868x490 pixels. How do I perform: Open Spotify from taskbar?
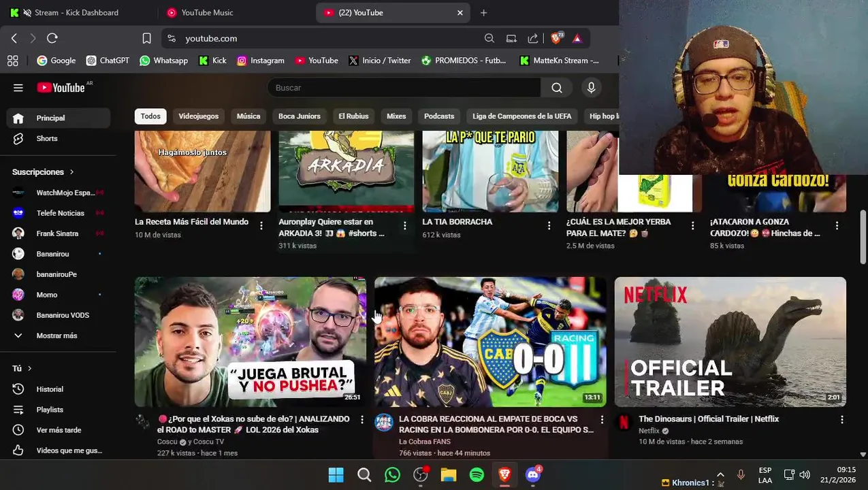click(477, 474)
